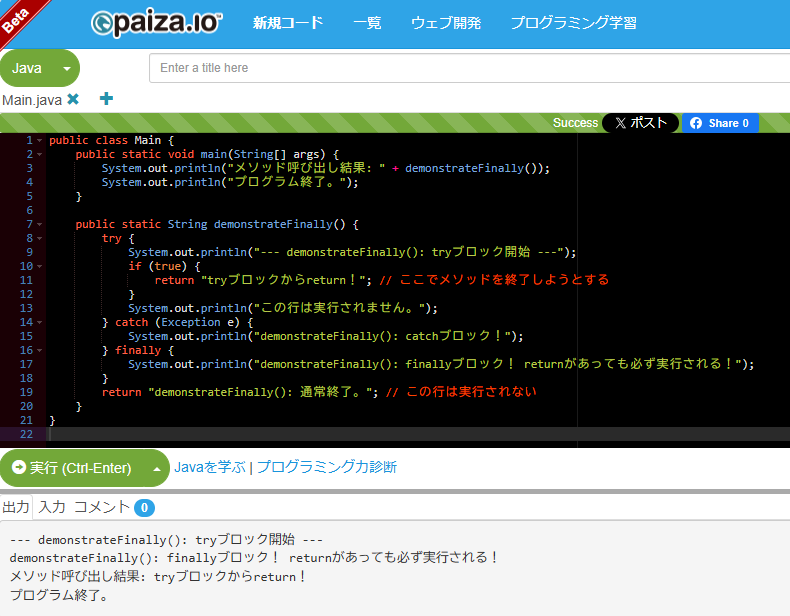Screen dimensions: 790x616
Task: Open 新規コード from the top menu
Action: tap(288, 23)
